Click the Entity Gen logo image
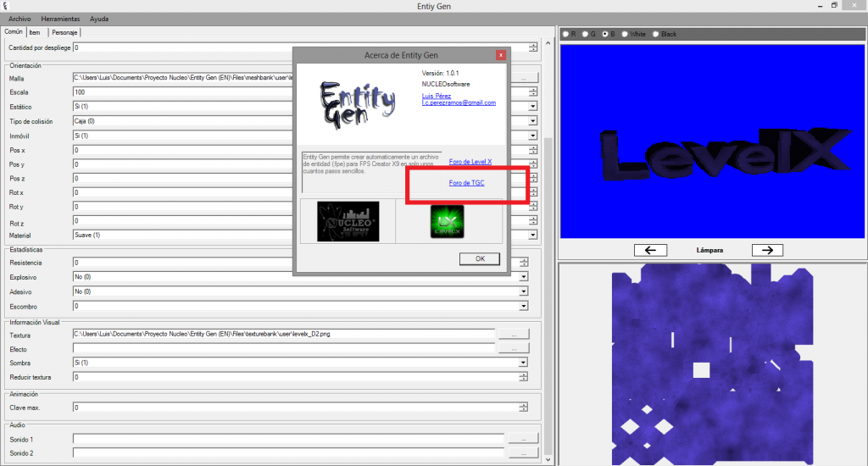This screenshot has width=868, height=466. tap(358, 104)
